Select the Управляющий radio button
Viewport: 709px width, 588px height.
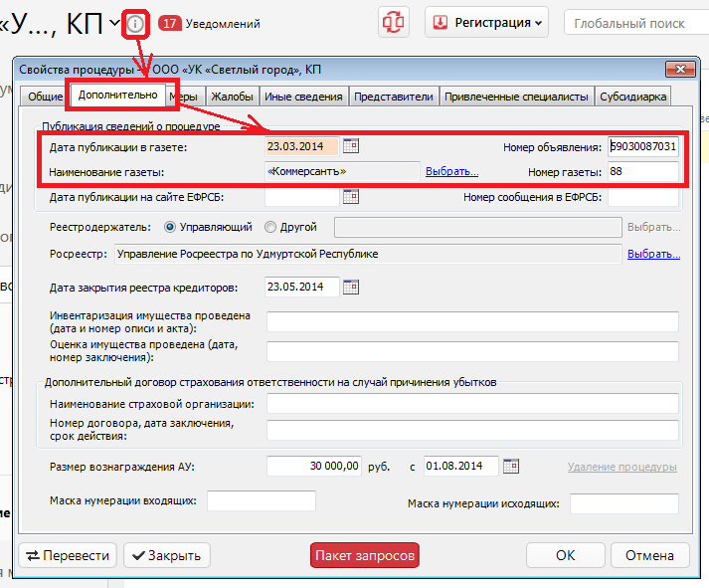click(168, 227)
